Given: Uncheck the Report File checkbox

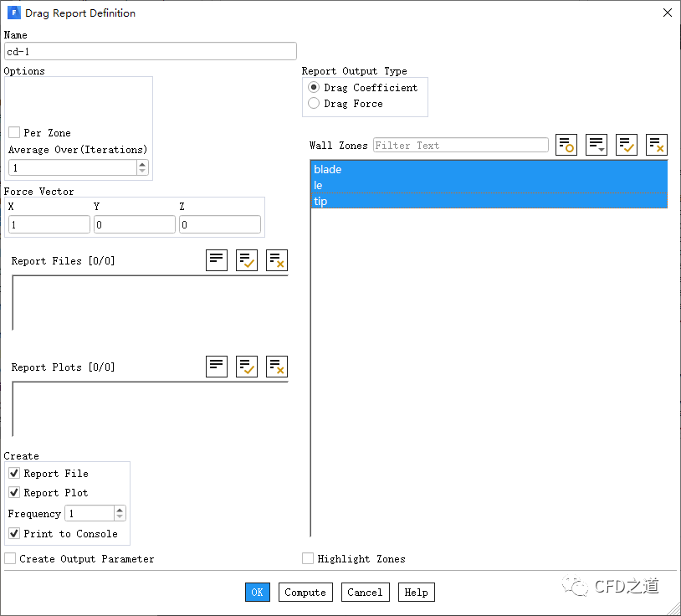Looking at the screenshot, I should click(x=14, y=474).
